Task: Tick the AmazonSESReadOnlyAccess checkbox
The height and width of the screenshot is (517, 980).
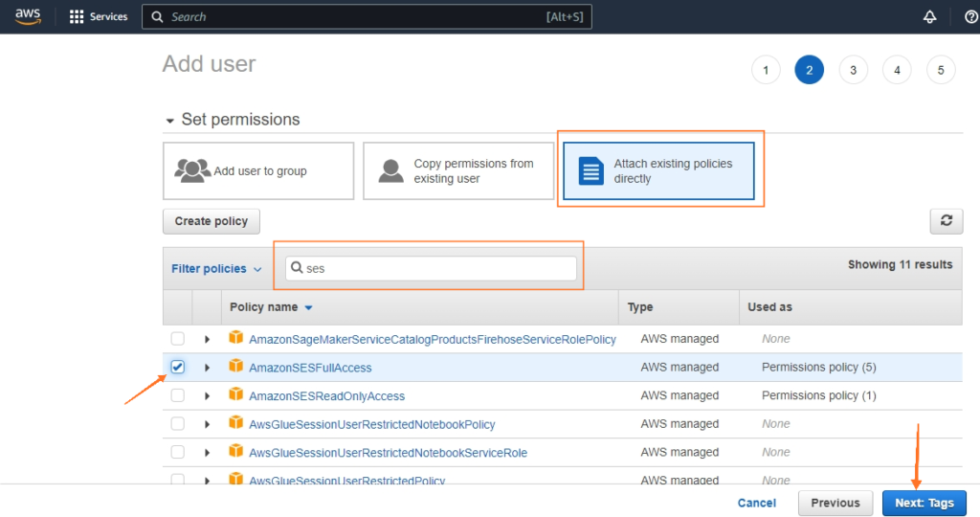Action: (x=177, y=395)
